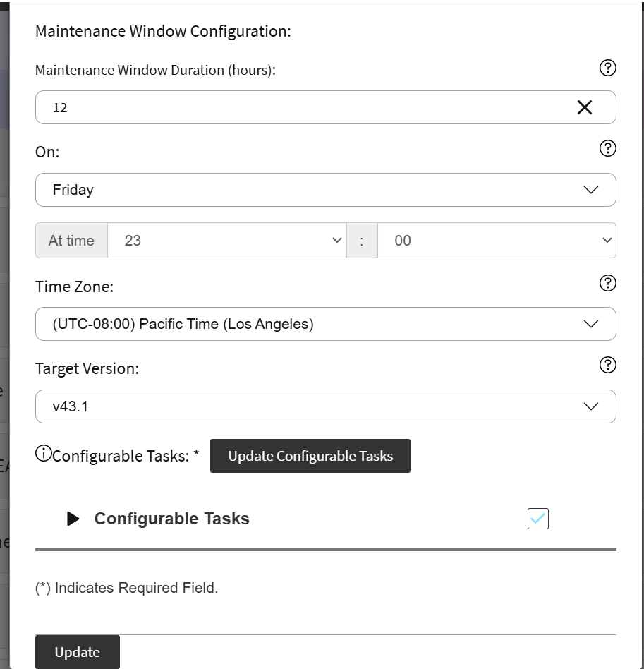The width and height of the screenshot is (644, 669).
Task: Clear the duration field with X icon
Action: click(585, 107)
